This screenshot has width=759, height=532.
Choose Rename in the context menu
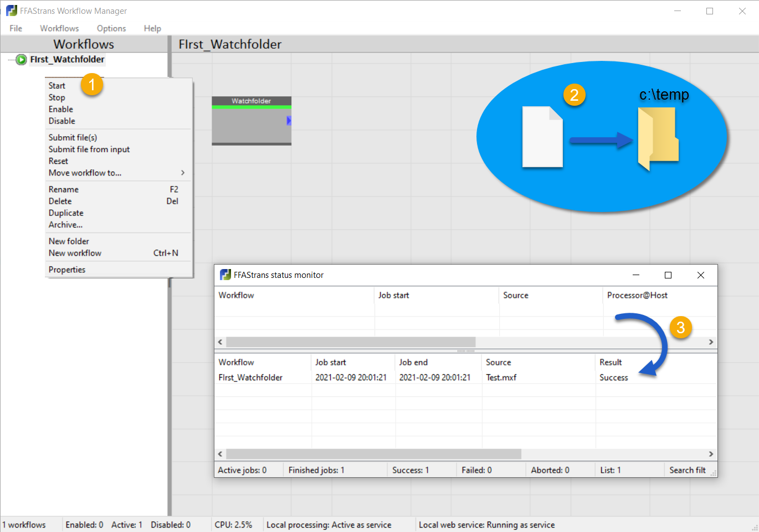pos(119,189)
